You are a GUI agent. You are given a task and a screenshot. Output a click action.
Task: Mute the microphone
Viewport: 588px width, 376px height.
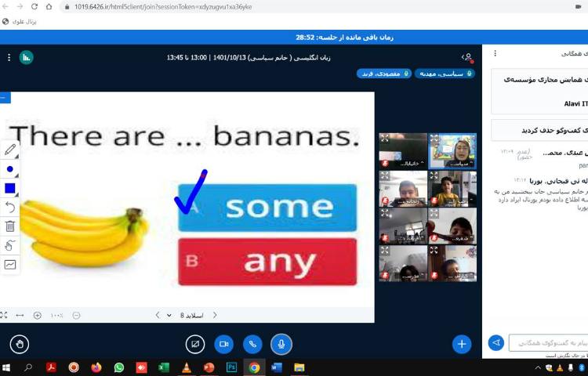tap(281, 343)
